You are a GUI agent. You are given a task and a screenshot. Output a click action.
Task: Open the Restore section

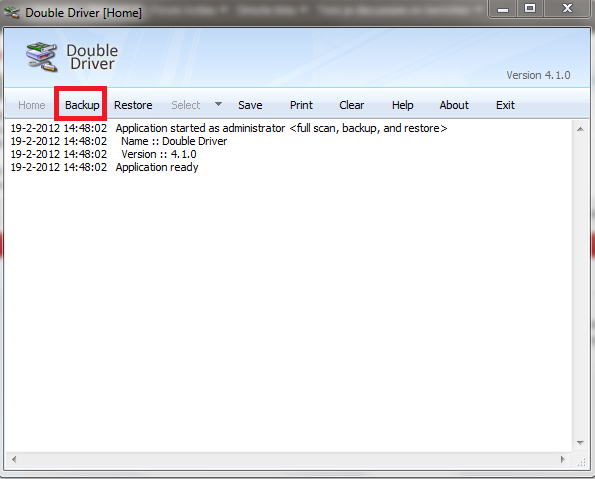[x=133, y=105]
